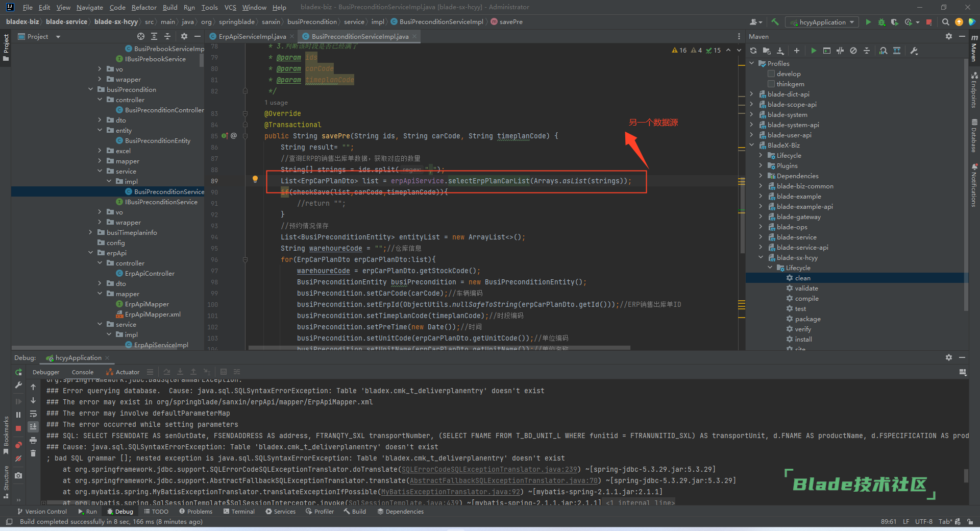Open AbstractFallbackSQLExceptionTranslator.java:70 link

click(x=504, y=480)
